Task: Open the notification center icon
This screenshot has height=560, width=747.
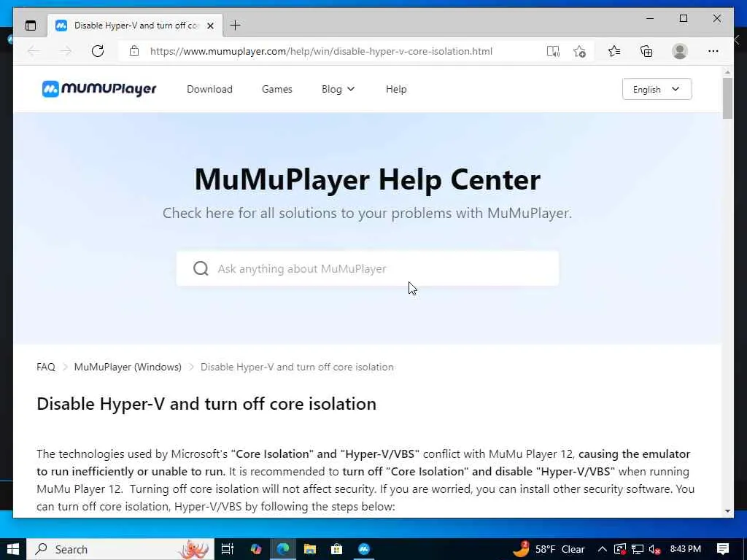Action: tap(723, 549)
